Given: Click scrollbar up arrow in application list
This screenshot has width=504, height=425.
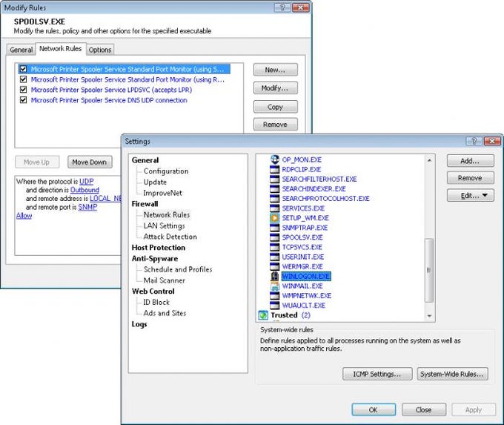Looking at the screenshot, I should [x=429, y=160].
